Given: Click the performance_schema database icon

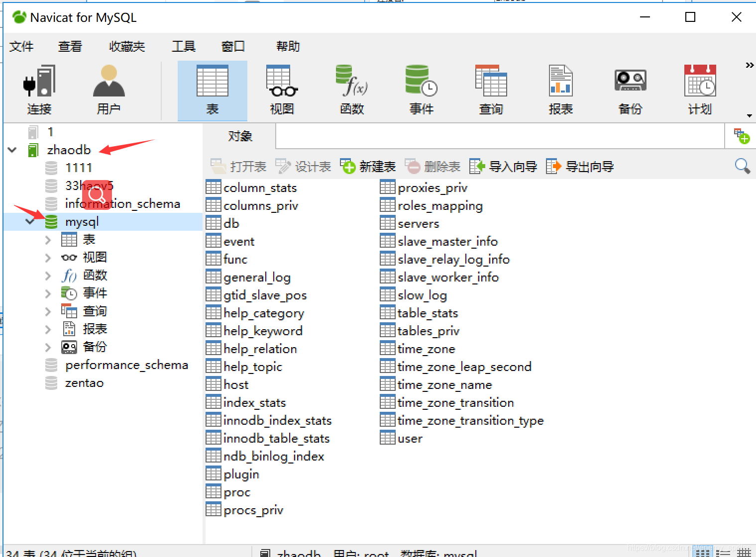Looking at the screenshot, I should pyautogui.click(x=51, y=365).
